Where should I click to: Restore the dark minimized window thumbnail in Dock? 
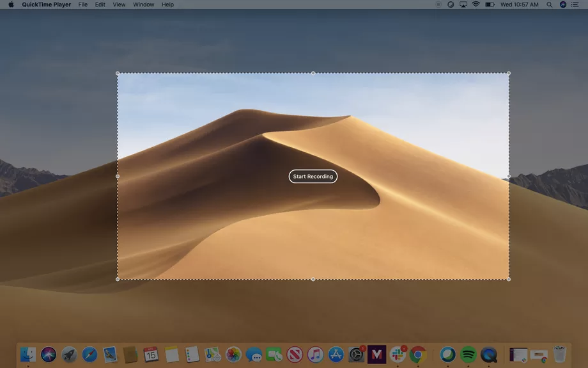518,355
